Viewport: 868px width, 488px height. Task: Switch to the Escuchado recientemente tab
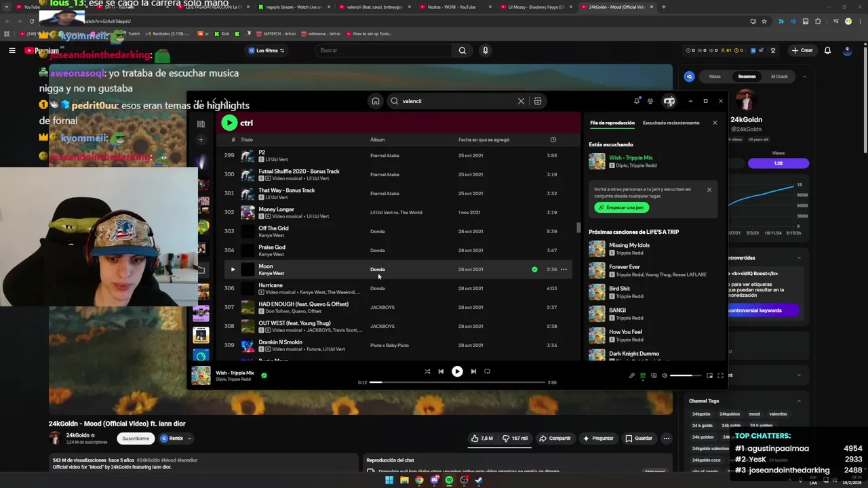pyautogui.click(x=671, y=123)
